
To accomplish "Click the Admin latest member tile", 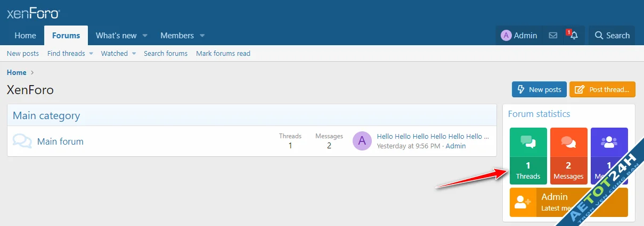I will click(x=568, y=202).
